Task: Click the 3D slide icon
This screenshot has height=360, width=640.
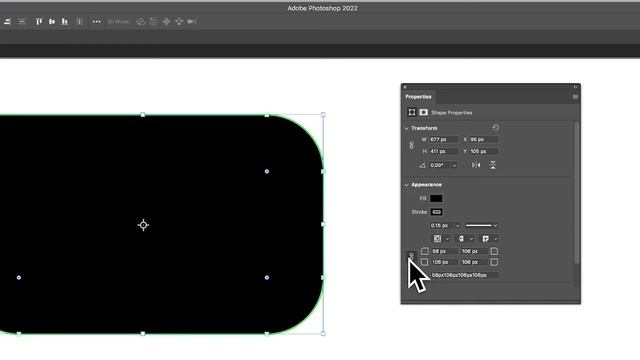Action: 179,22
